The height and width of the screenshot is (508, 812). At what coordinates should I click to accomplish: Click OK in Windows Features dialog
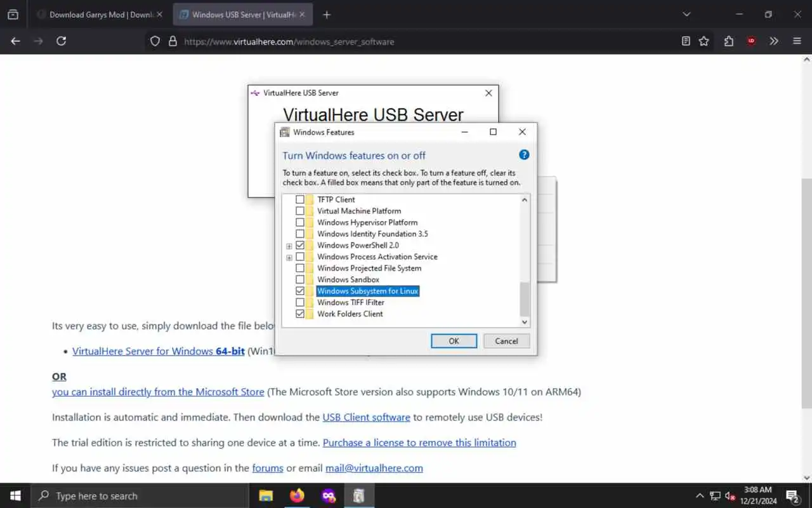tap(454, 341)
